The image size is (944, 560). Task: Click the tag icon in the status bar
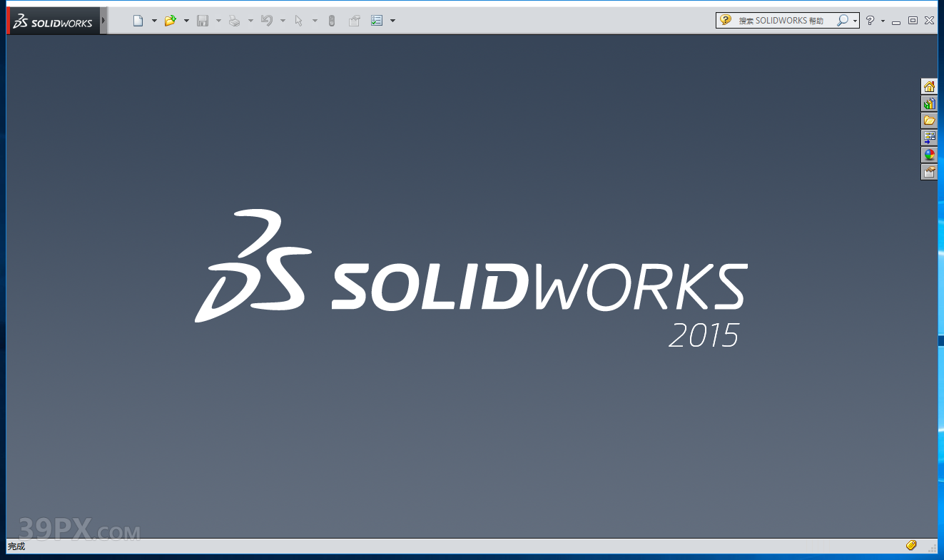coord(911,545)
